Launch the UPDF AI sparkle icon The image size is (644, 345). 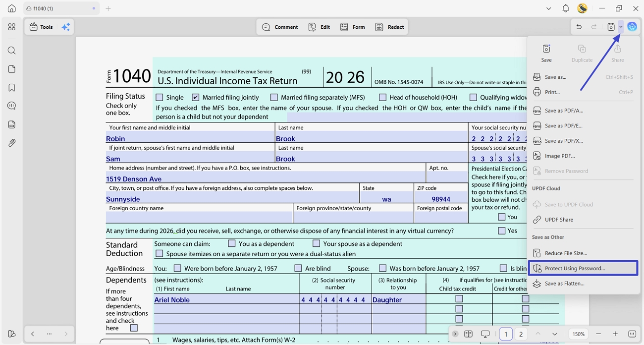pyautogui.click(x=65, y=27)
